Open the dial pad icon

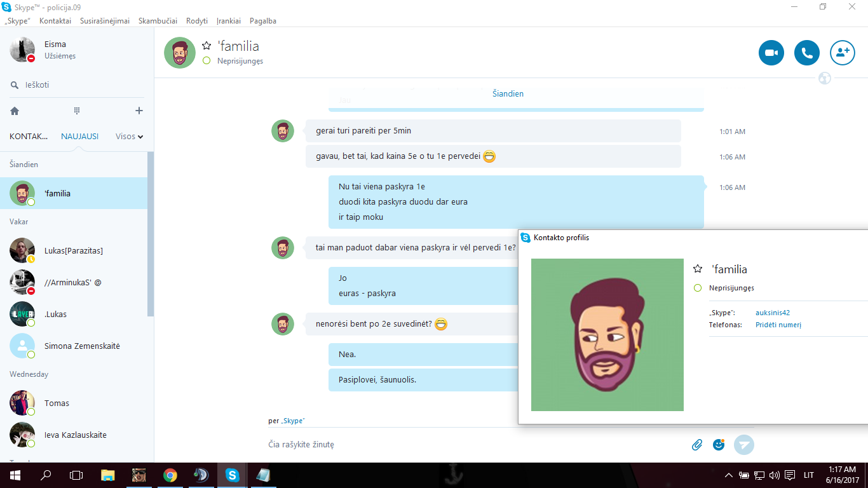77,111
